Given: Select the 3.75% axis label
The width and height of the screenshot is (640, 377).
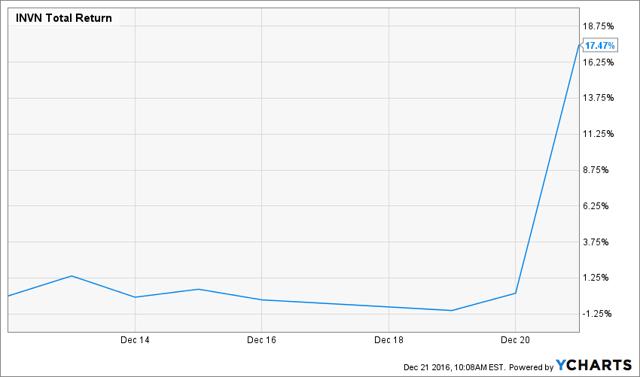Looking at the screenshot, I should (x=597, y=242).
